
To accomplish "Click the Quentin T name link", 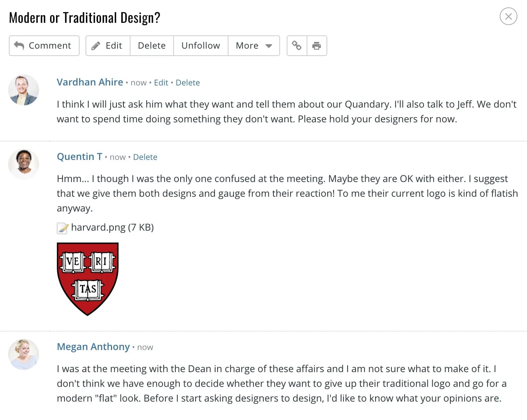I will pyautogui.click(x=80, y=157).
